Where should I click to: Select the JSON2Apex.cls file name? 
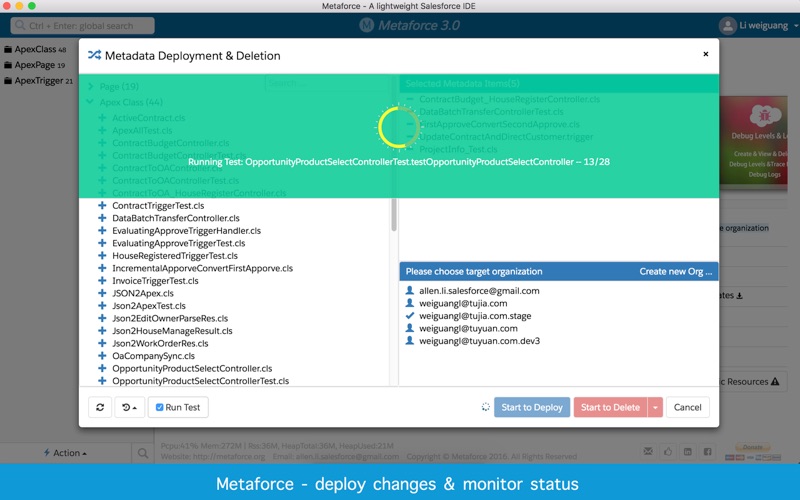(143, 293)
